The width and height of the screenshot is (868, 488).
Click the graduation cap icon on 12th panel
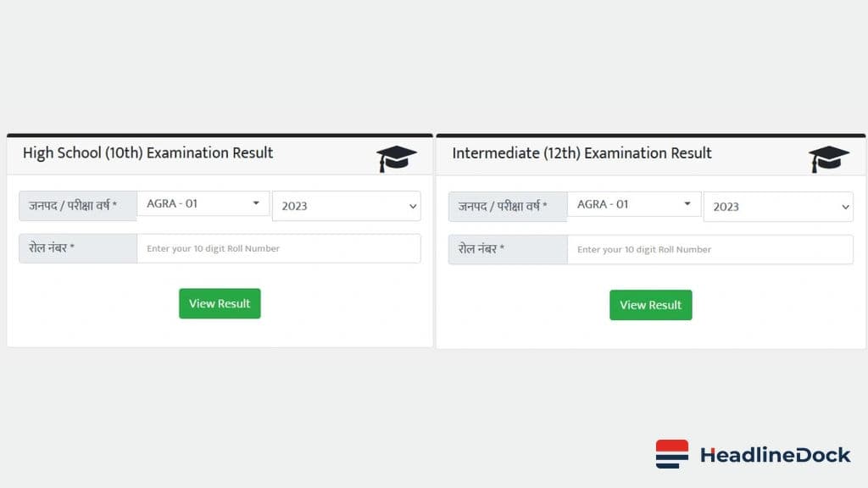click(x=828, y=158)
